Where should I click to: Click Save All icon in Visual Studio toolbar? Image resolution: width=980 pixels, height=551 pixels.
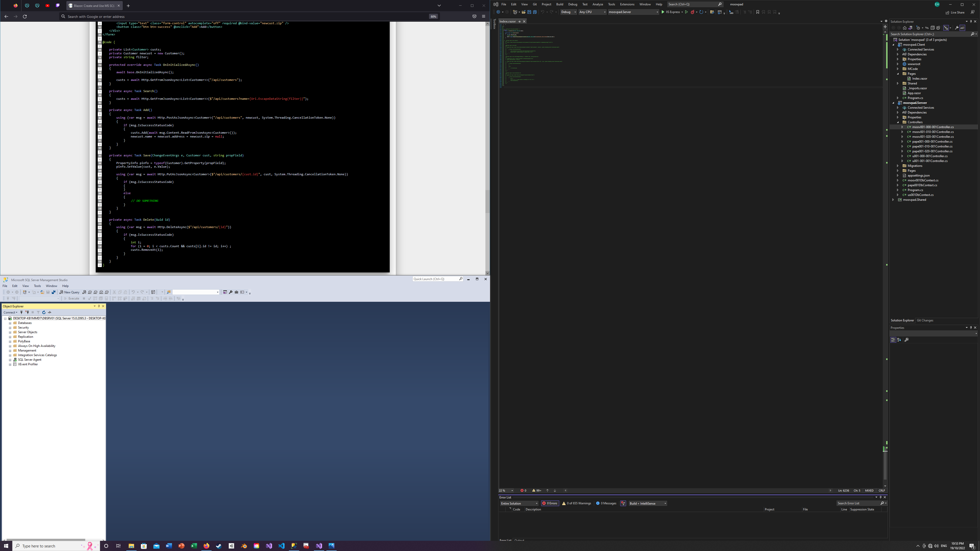pos(535,12)
